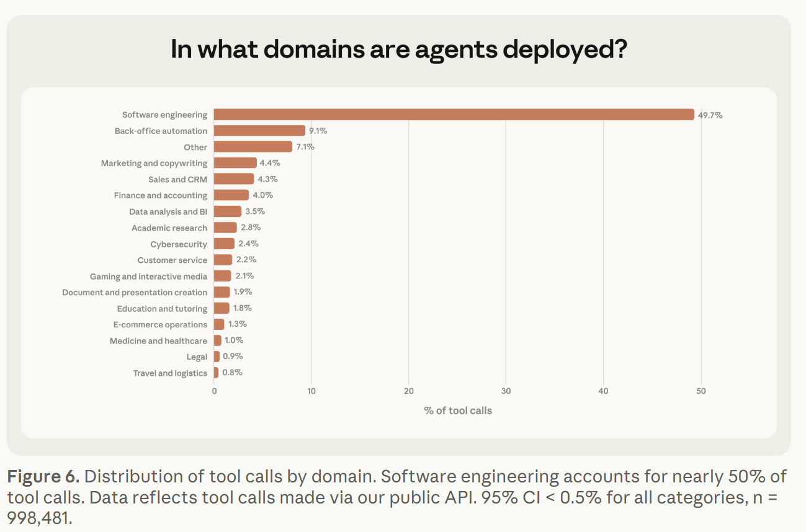Click the Data analysis and BI bar
Viewport: 806px width, 532px height.
[228, 211]
